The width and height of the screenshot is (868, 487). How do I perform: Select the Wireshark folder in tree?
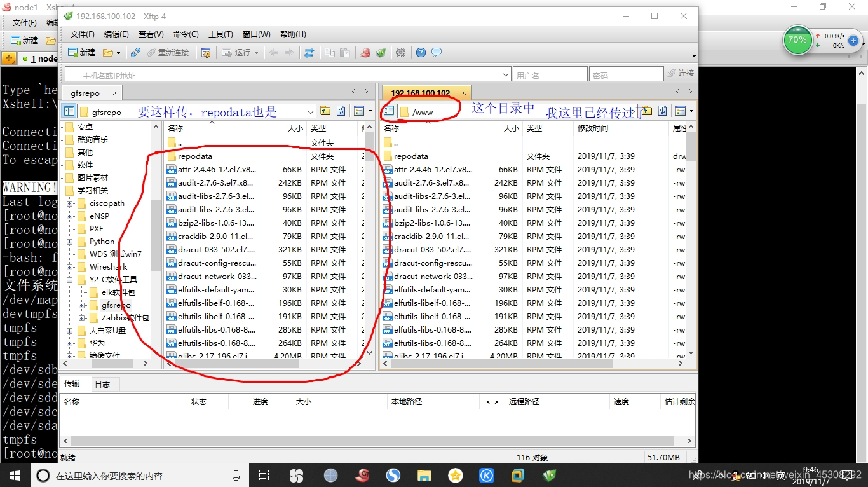(108, 267)
